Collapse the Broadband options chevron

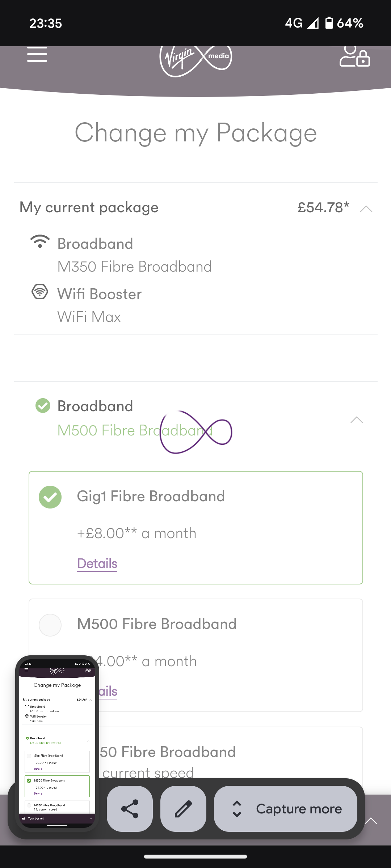coord(357,420)
